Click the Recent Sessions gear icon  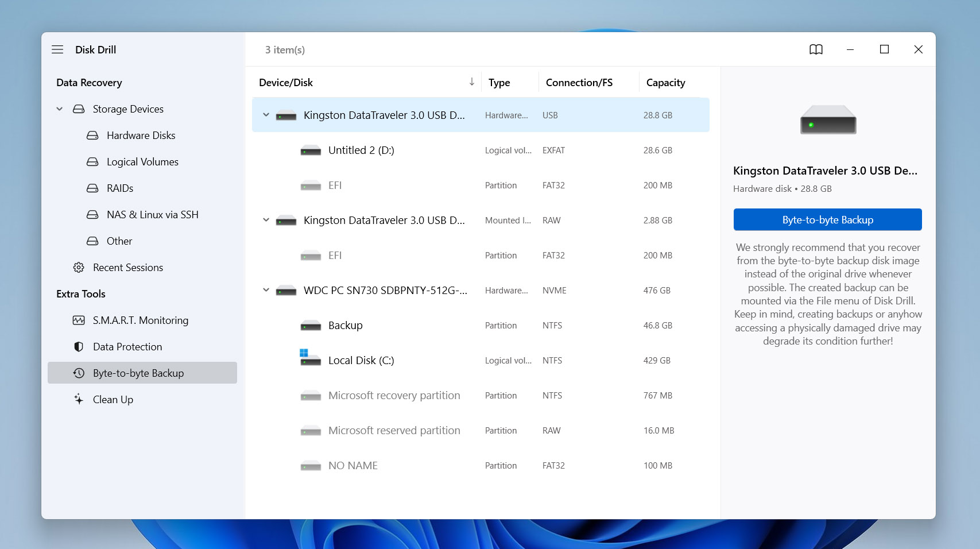click(79, 268)
